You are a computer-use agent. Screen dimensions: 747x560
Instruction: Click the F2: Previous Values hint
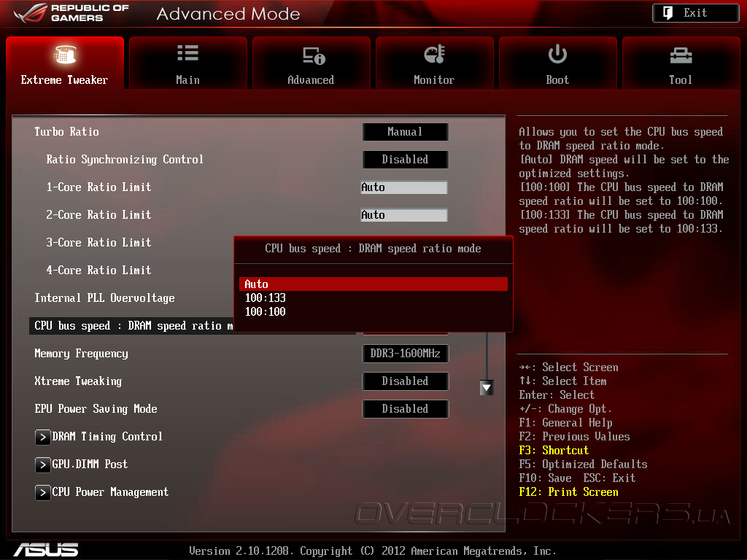click(x=575, y=437)
